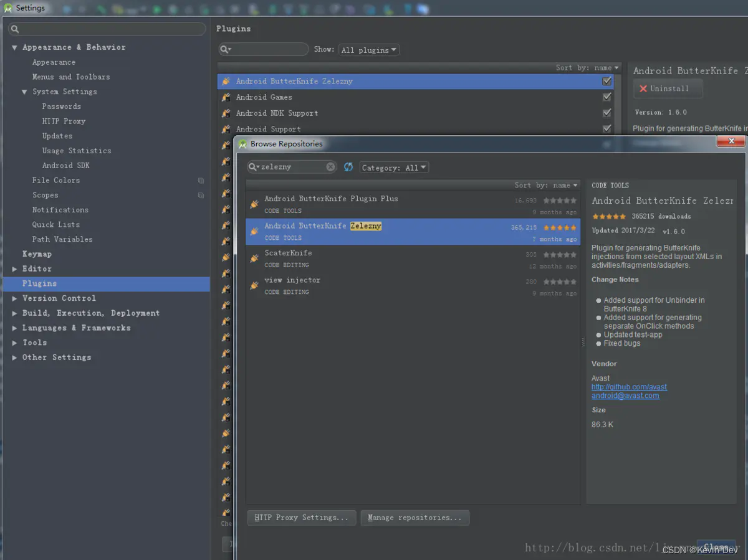Close the Browse Repositories dialog with red X
Viewport: 748px width, 560px height.
tap(730, 142)
